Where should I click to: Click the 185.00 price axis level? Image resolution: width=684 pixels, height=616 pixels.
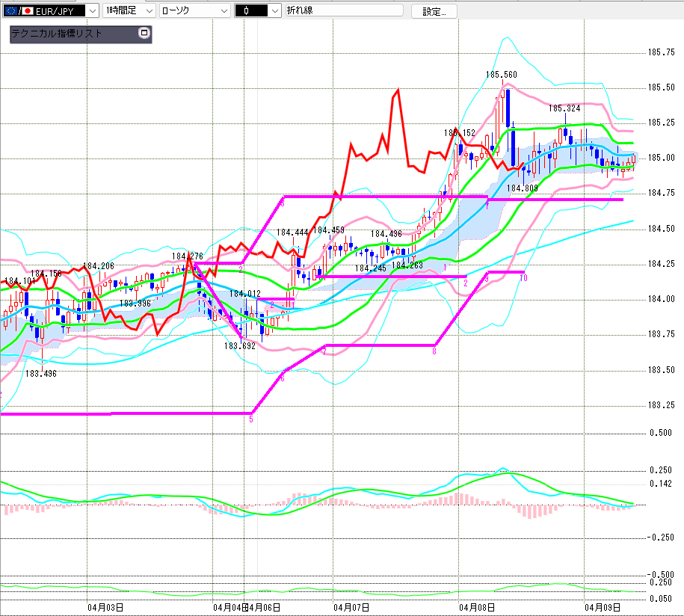tap(659, 158)
